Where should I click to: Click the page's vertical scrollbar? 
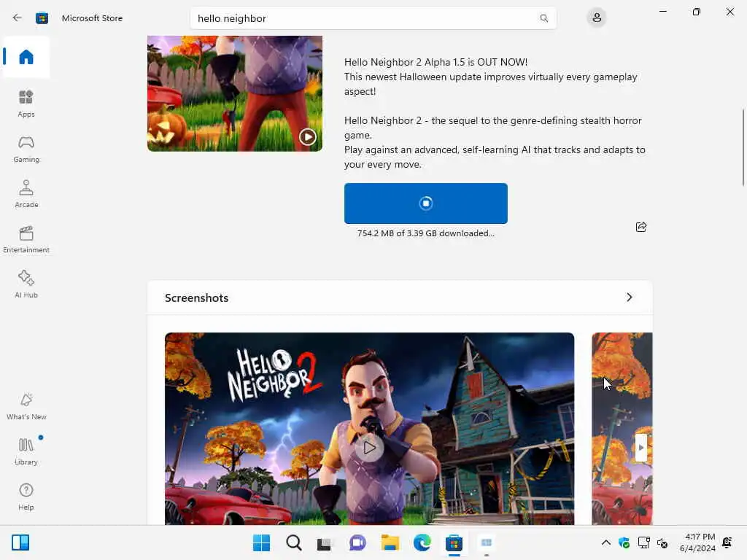click(x=743, y=147)
